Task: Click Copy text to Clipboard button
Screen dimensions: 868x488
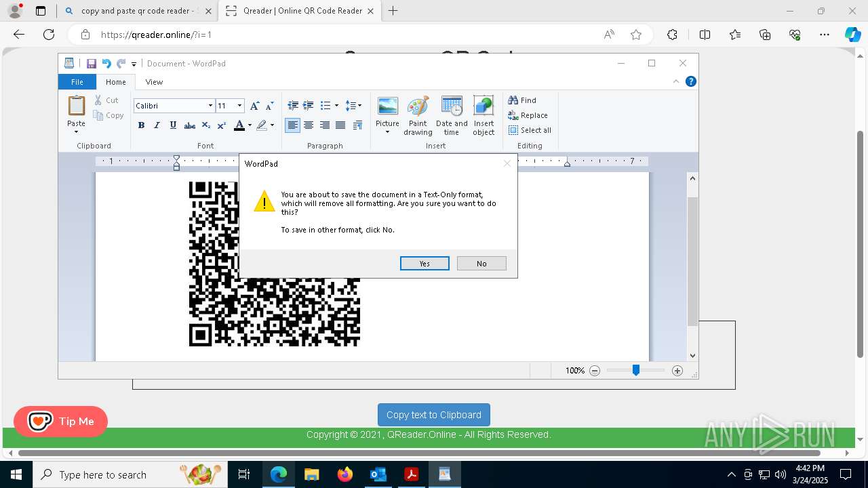Action: click(x=434, y=415)
